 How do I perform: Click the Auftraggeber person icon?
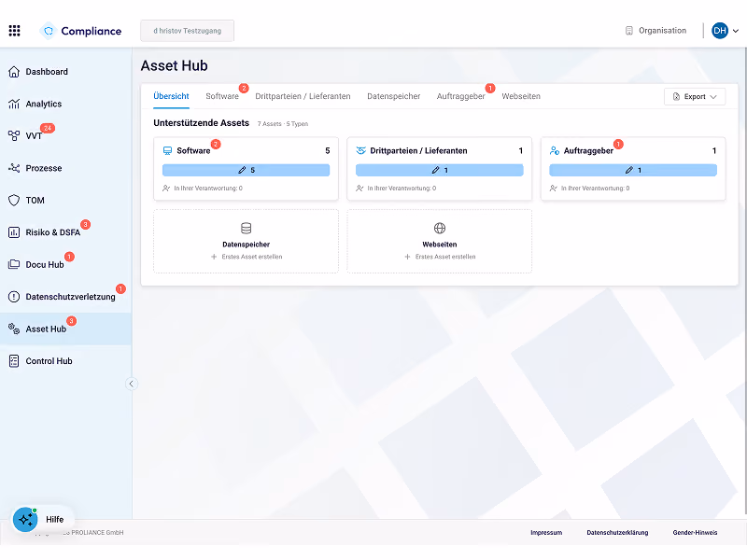click(x=555, y=151)
